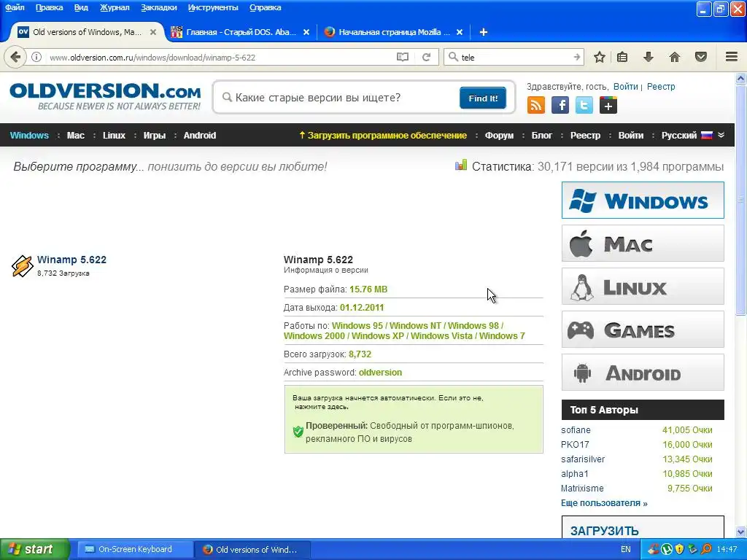Switch to On-Screen Keyboard taskbar item

(x=135, y=549)
